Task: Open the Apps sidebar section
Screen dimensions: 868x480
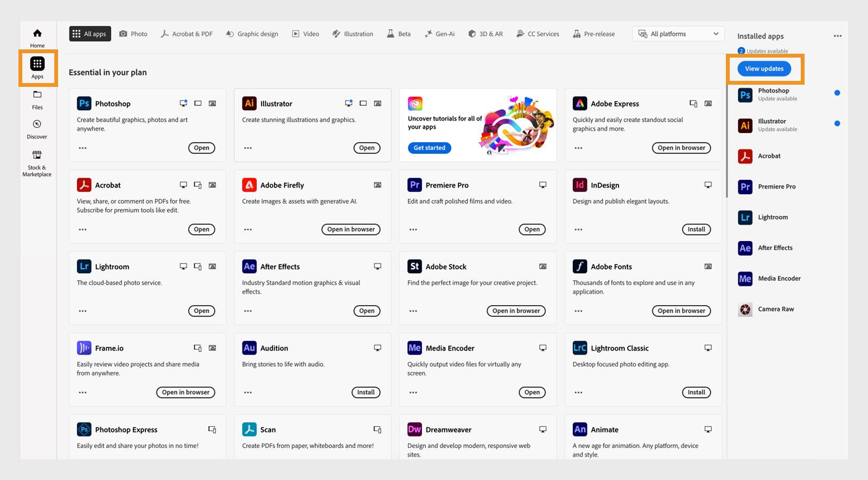Action: (37, 68)
